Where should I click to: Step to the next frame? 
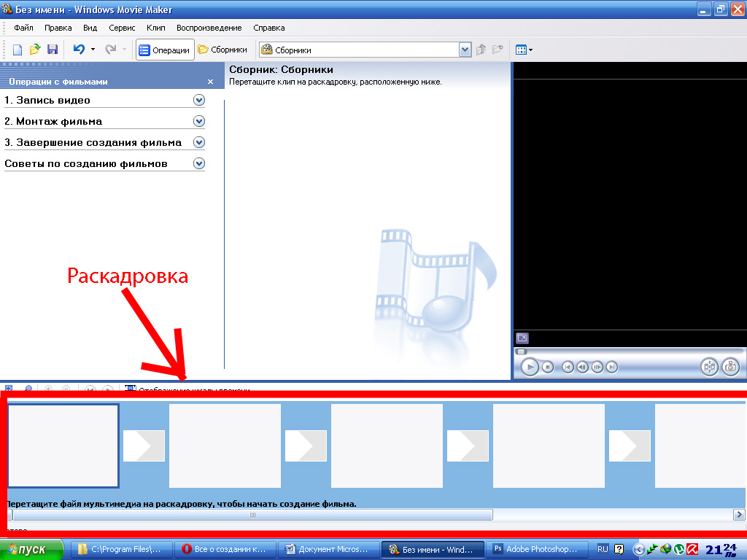tap(597, 367)
